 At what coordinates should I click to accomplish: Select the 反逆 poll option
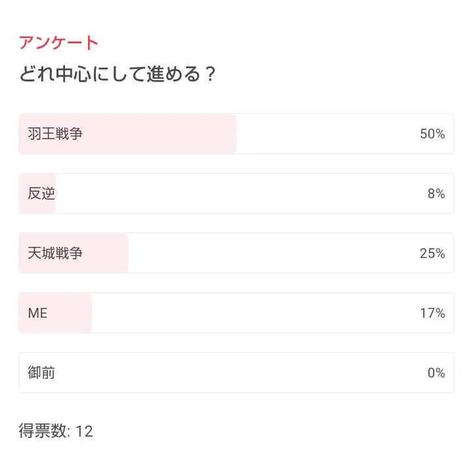click(41, 194)
